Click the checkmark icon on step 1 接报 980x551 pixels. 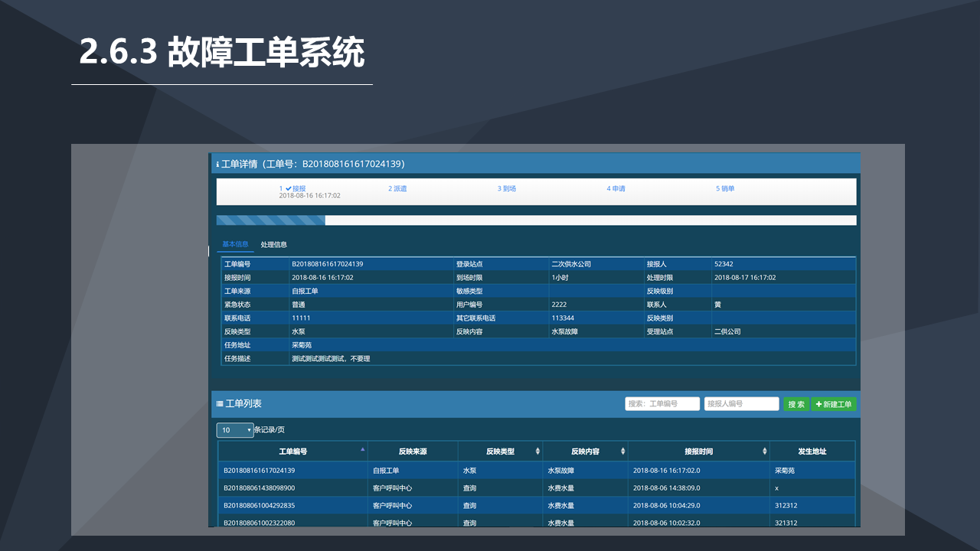289,188
